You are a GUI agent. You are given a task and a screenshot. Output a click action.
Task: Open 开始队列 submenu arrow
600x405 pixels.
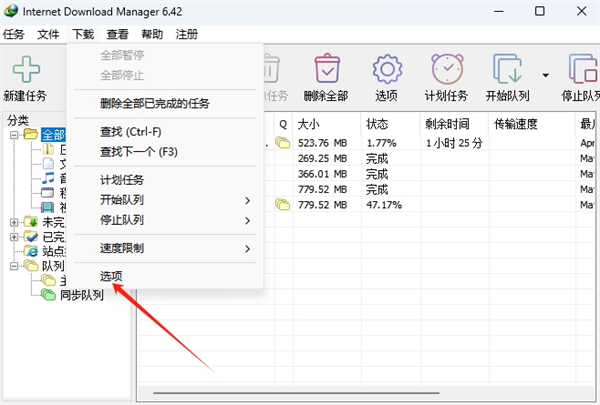(248, 201)
